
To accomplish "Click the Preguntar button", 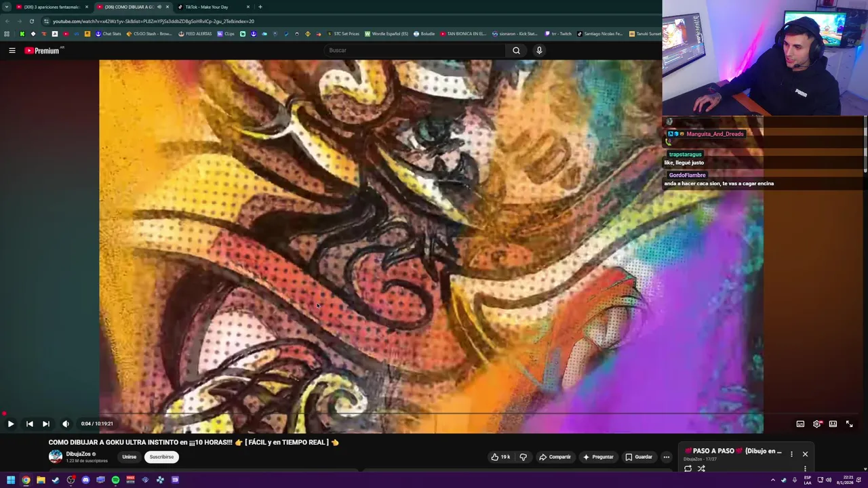I will click(x=597, y=457).
